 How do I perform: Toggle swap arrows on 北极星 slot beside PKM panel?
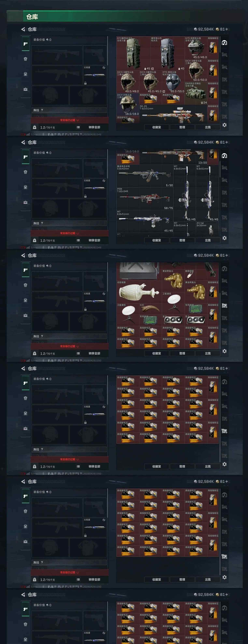104,181
